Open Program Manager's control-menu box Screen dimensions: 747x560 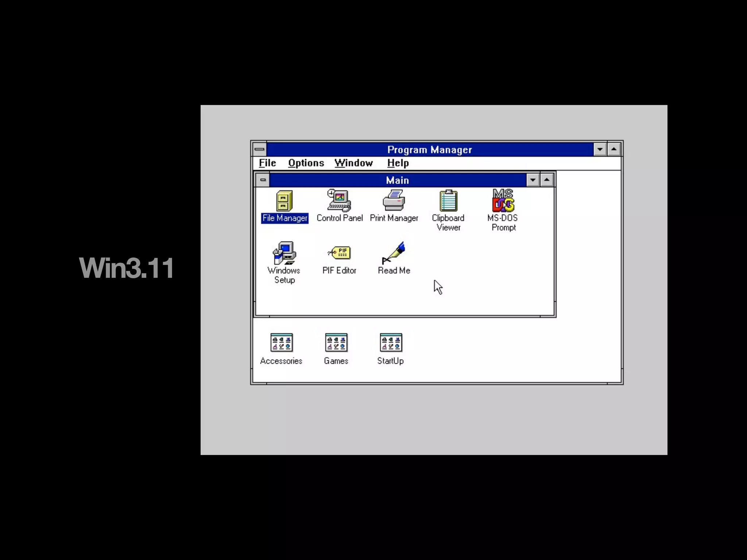coord(259,149)
